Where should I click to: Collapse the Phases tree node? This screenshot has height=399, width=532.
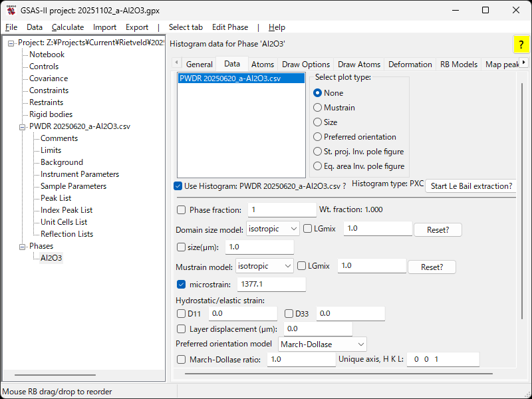pyautogui.click(x=23, y=246)
